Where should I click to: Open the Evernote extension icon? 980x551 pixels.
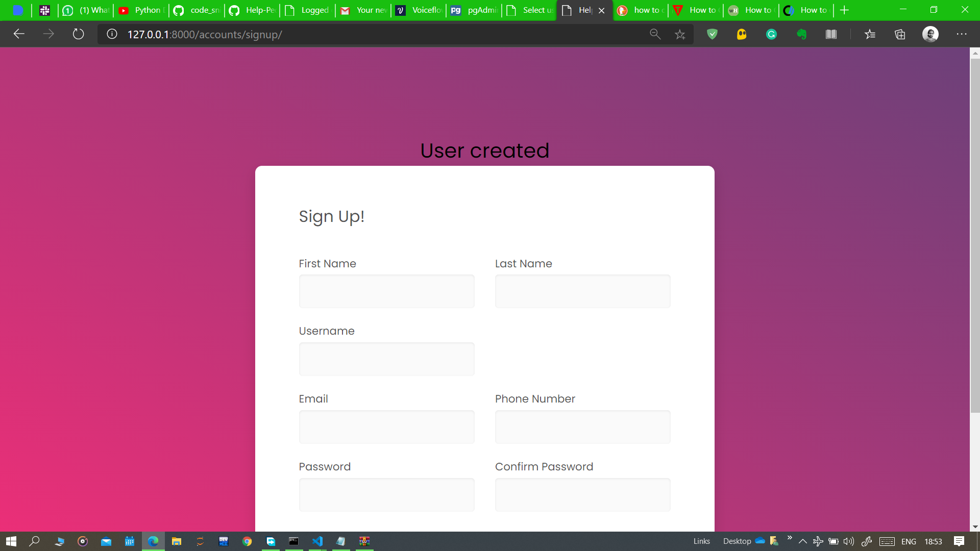pyautogui.click(x=801, y=34)
